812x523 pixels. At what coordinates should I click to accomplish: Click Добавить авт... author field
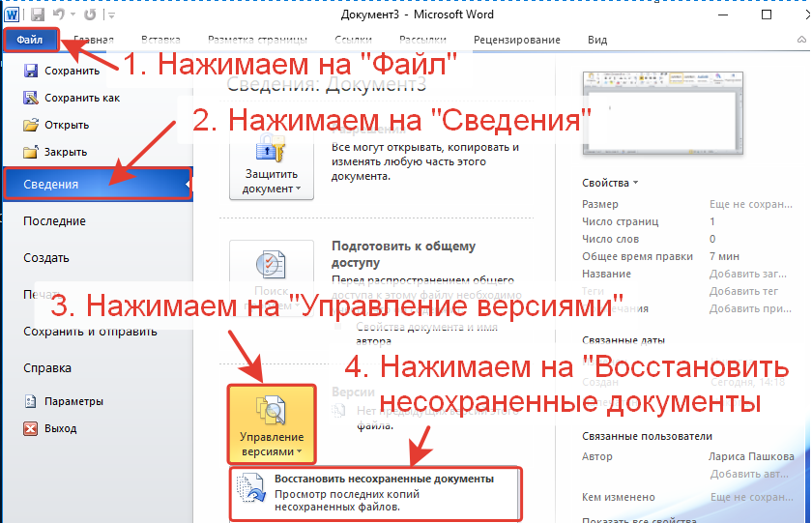pos(749,474)
